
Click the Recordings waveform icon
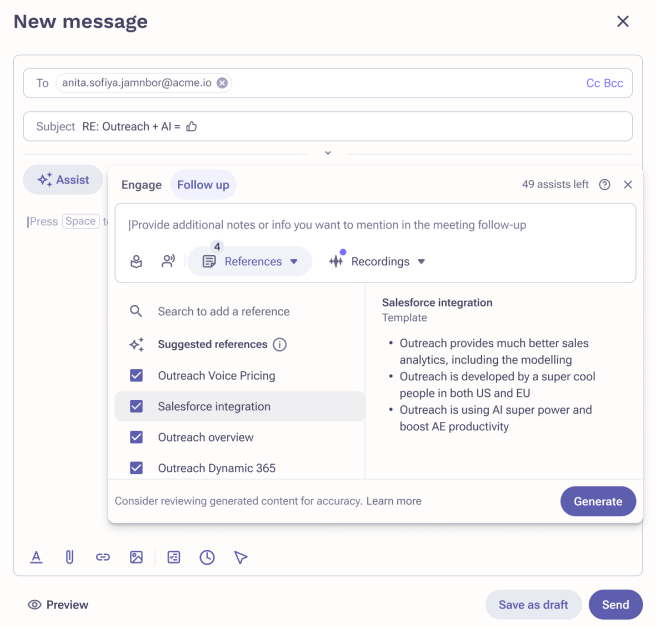click(x=336, y=262)
